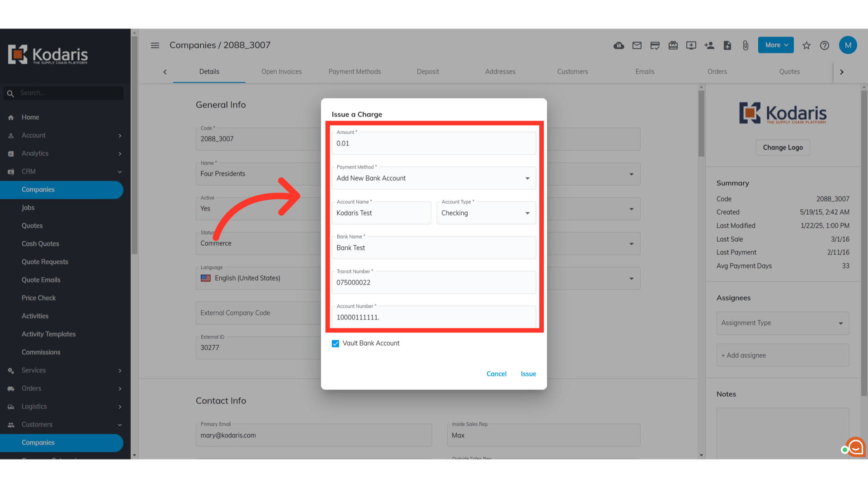Viewport: 868px width, 488px height.
Task: Click the Amount input field
Action: (x=434, y=144)
